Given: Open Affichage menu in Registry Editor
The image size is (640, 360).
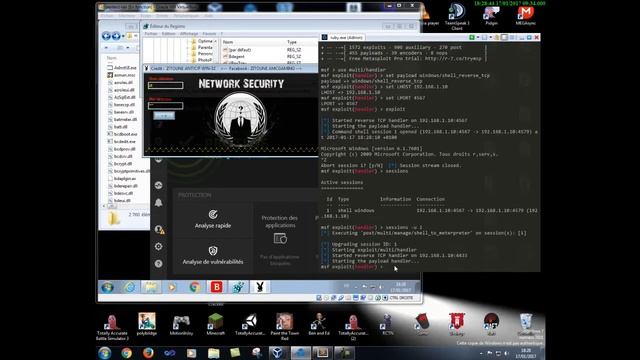Looking at the screenshot, I should point(189,34).
